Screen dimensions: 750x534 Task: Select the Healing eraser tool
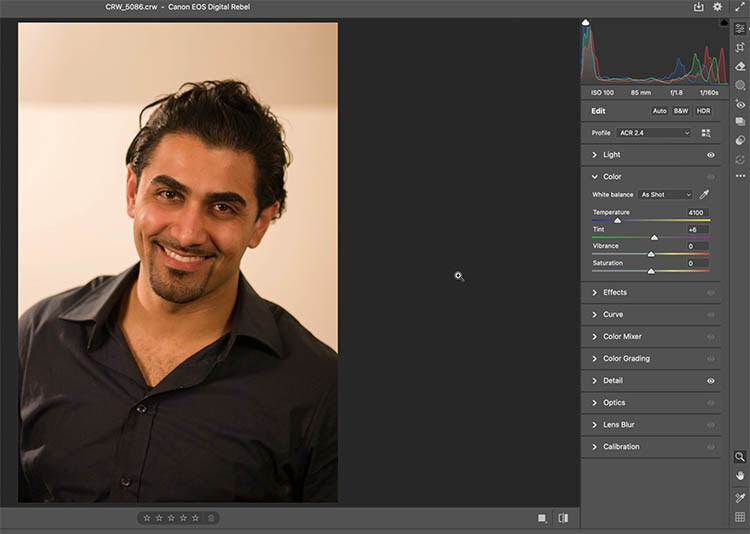click(x=740, y=66)
